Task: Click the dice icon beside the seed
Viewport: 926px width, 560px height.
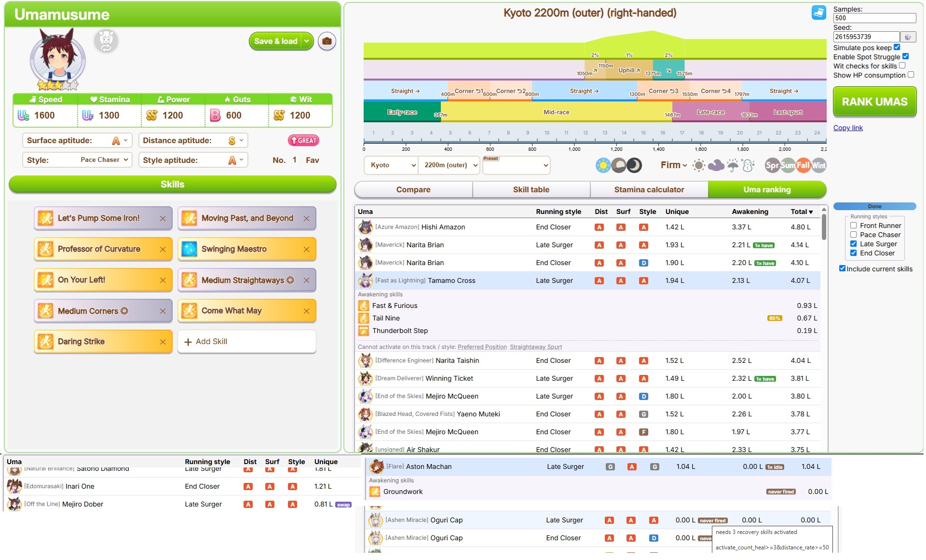Action: tap(908, 37)
